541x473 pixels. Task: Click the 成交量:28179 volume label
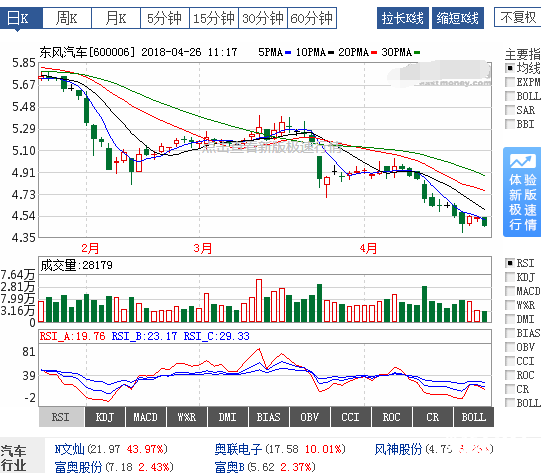(77, 265)
